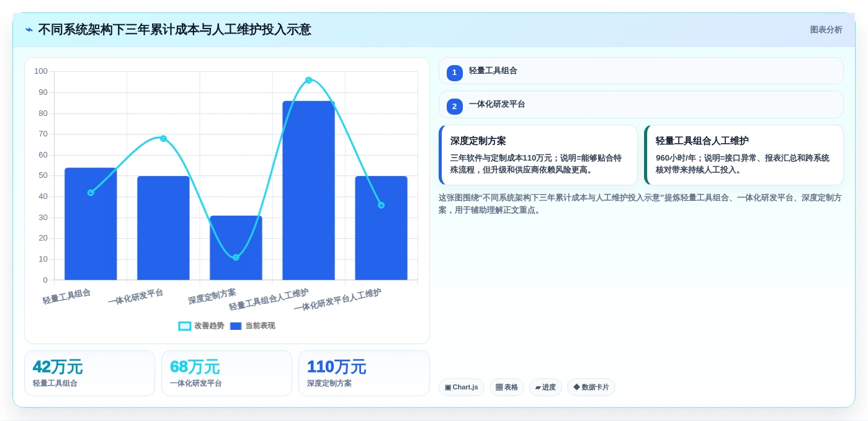Click the bar for 一体化研发平台人工维护
The width and height of the screenshot is (868, 421).
381,228
